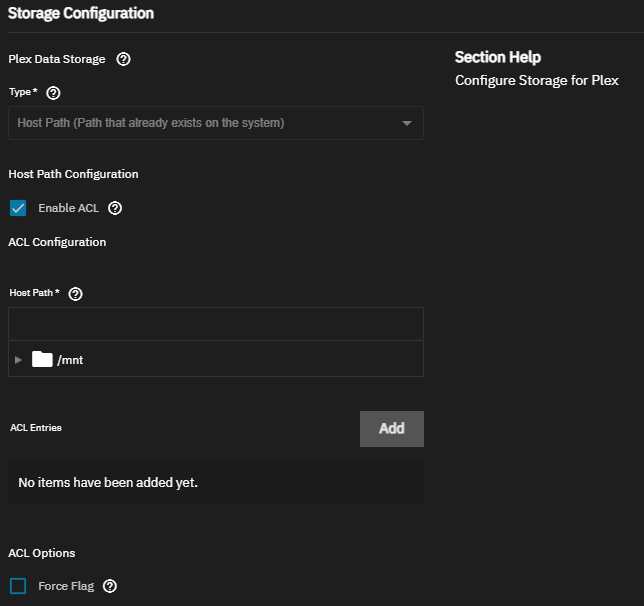
Task: Show help tooltip beside Type label
Action: point(53,93)
